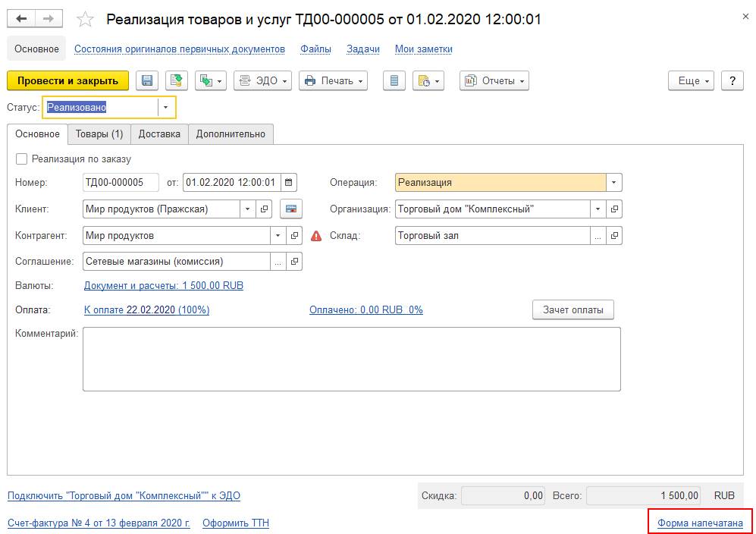The image size is (756, 534).
Task: Open Оплачено: 0,00 RUB link
Action: point(366,309)
